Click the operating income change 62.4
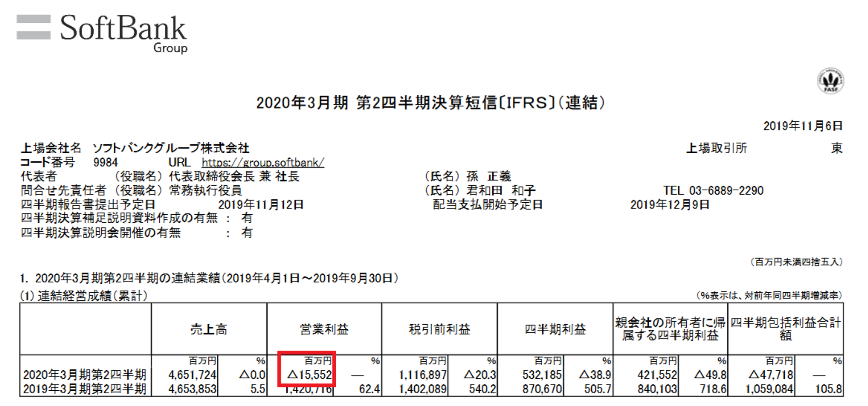Image resolution: width=868 pixels, height=406 pixels. click(370, 389)
